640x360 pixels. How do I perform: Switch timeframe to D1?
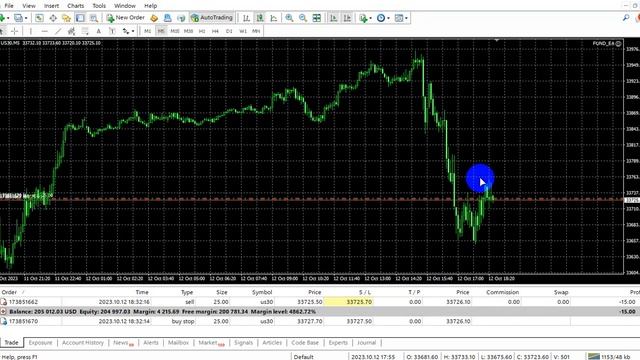point(229,31)
